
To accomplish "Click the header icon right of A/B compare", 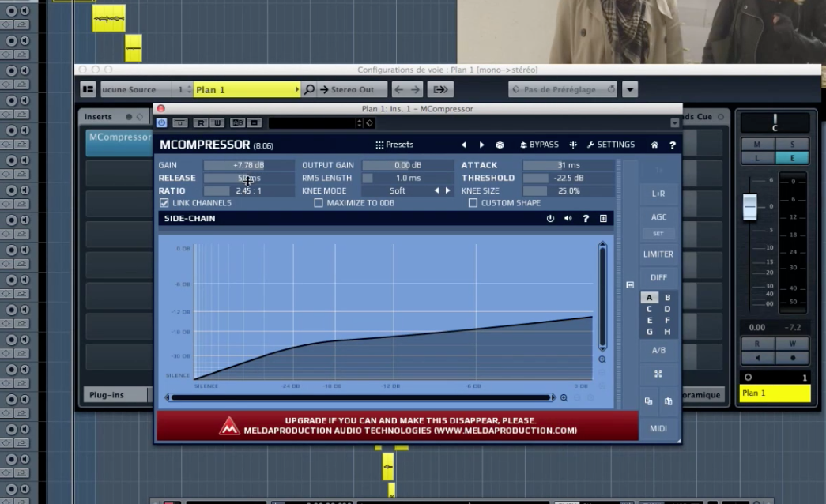I will tap(255, 122).
